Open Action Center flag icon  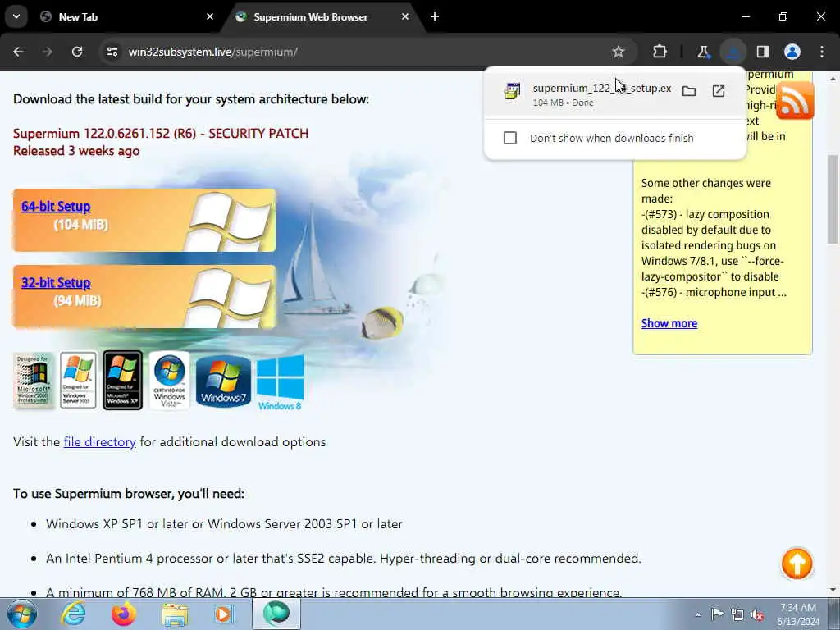pyautogui.click(x=717, y=614)
